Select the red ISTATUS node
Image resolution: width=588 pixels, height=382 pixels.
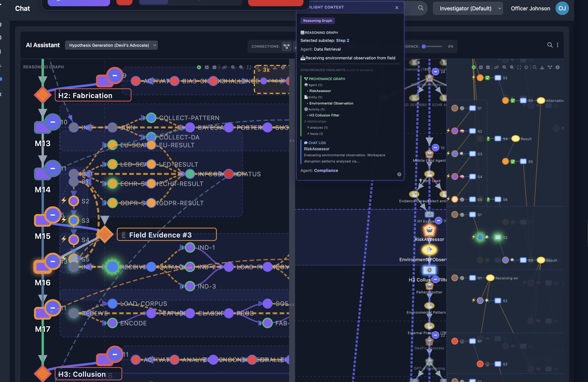229,174
